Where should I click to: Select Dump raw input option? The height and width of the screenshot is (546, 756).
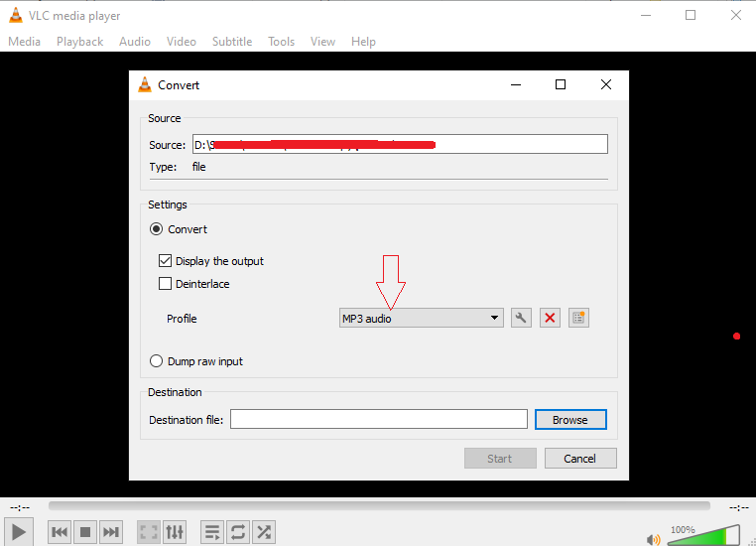pos(156,361)
